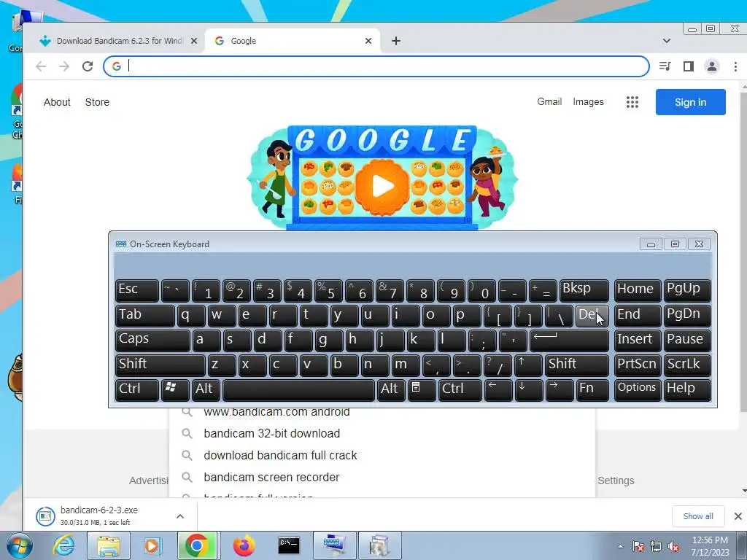The image size is (747, 560).
Task: Click the Esc key on On-Screen Keyboard
Action: 136,290
